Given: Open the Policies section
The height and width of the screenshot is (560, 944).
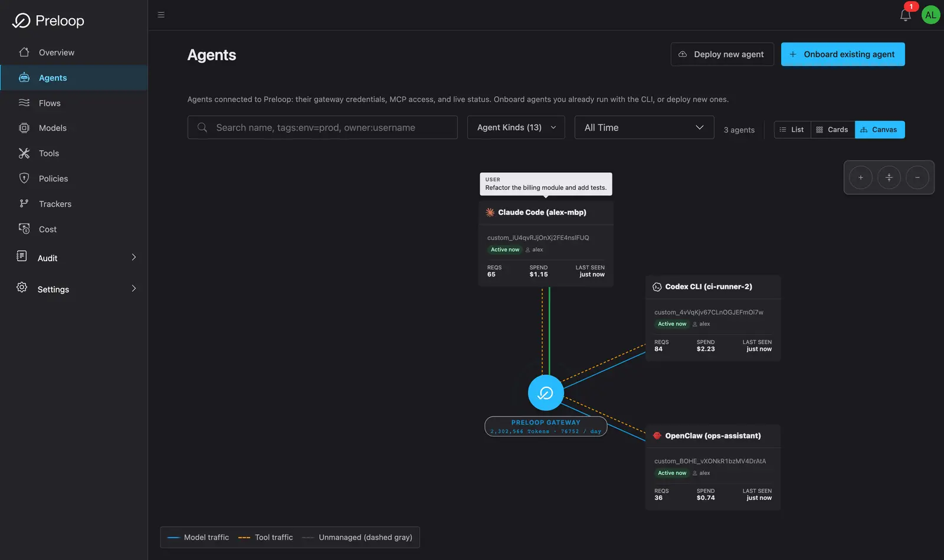Looking at the screenshot, I should coord(74,179).
